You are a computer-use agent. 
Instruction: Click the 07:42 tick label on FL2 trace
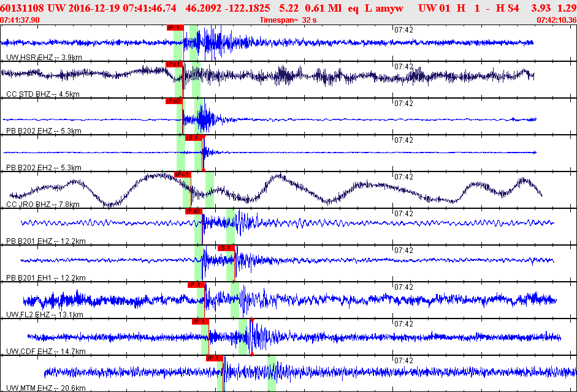coord(403,287)
